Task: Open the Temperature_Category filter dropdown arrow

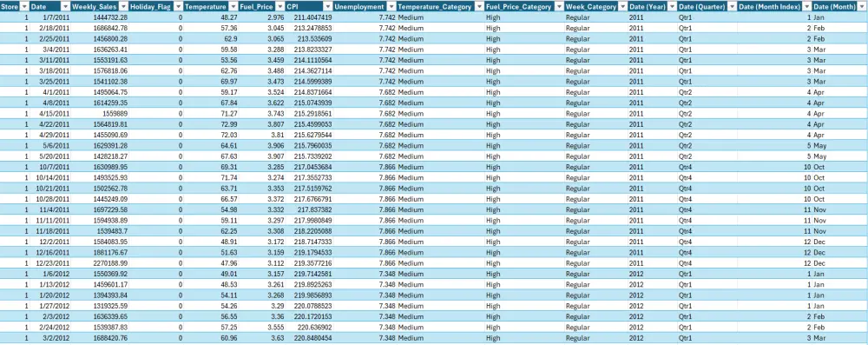Action: coord(478,7)
